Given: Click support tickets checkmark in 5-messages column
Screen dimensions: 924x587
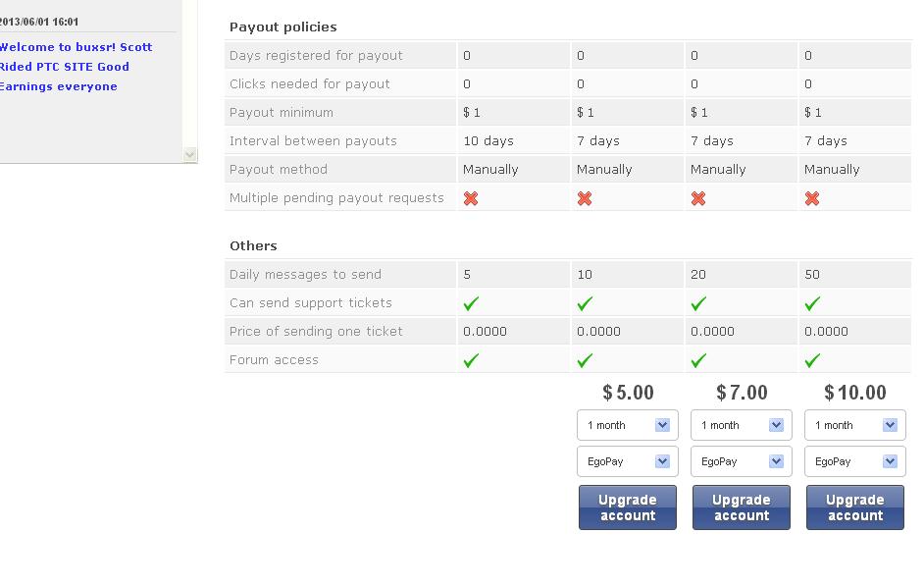Looking at the screenshot, I should [471, 303].
